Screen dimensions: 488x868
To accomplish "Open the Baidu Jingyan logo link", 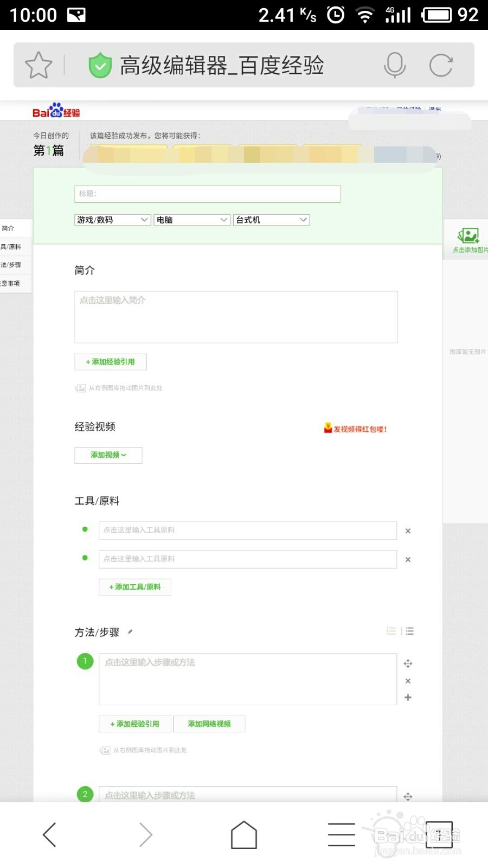I will point(56,111).
